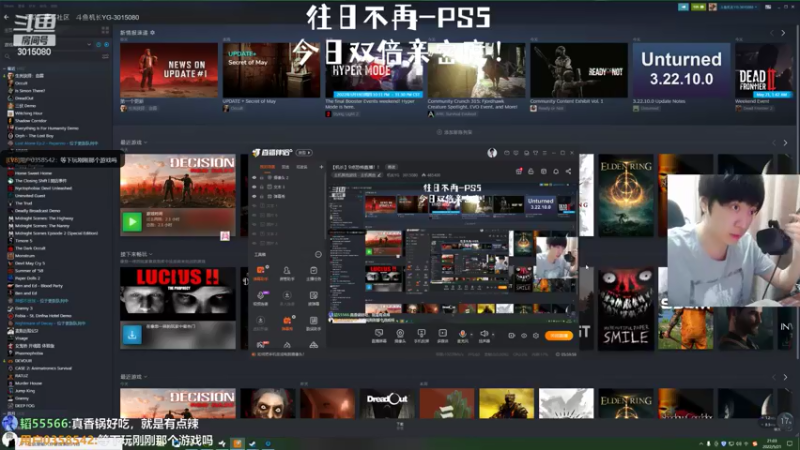The image size is (800, 450).
Task: Toggle visibility eye of second source layer
Action: point(254,187)
